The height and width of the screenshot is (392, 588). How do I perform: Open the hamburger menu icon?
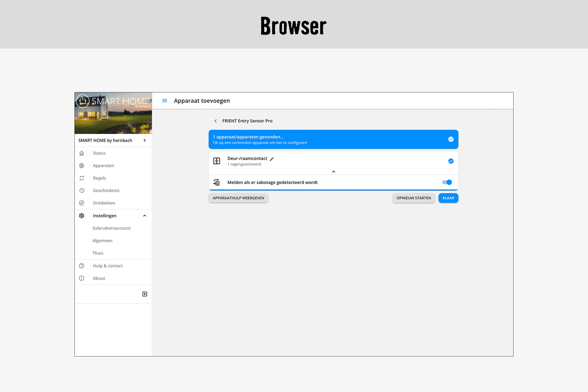164,101
